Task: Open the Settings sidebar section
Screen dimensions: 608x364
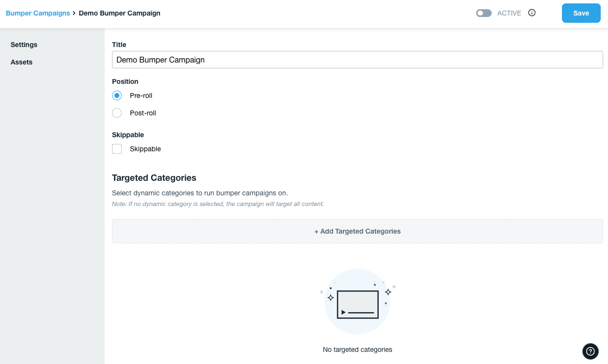Action: [24, 45]
